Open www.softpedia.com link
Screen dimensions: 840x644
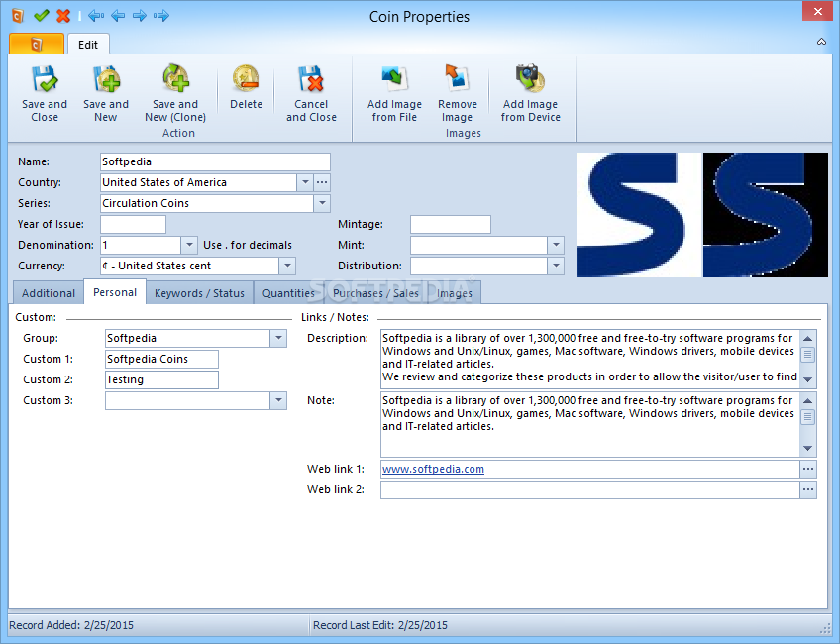point(433,469)
